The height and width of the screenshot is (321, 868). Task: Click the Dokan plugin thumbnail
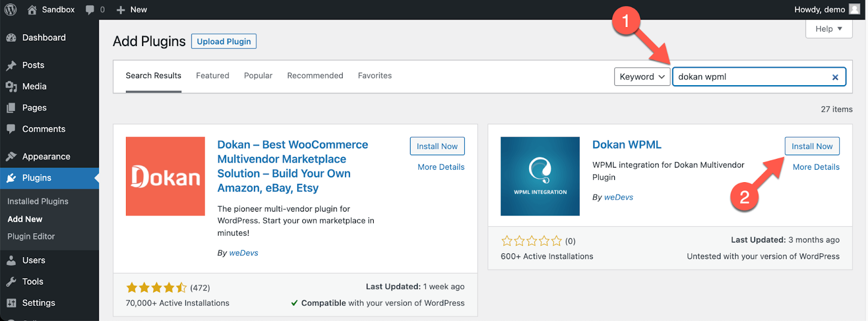click(165, 176)
